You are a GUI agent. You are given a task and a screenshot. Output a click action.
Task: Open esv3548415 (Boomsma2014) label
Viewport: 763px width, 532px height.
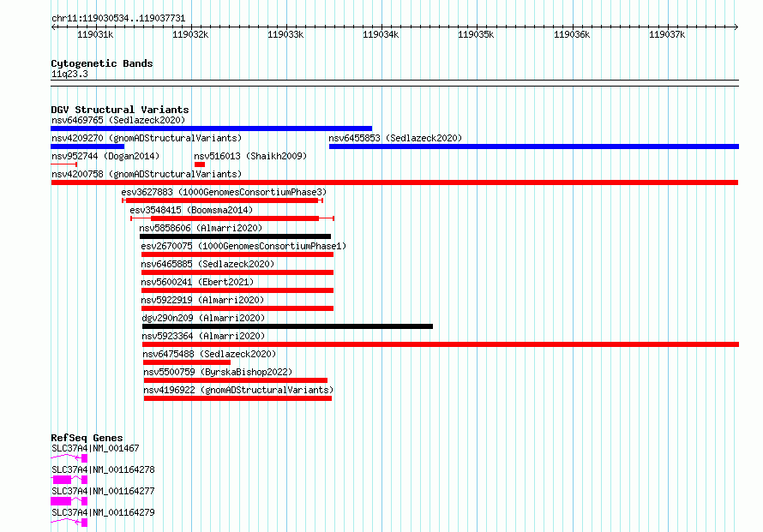point(191,210)
